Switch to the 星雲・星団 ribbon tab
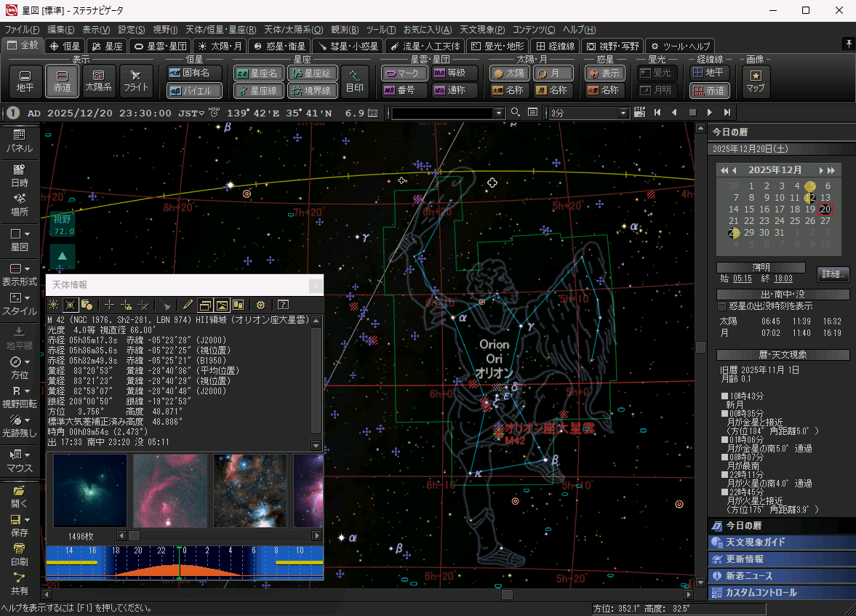The image size is (856, 616). (161, 46)
